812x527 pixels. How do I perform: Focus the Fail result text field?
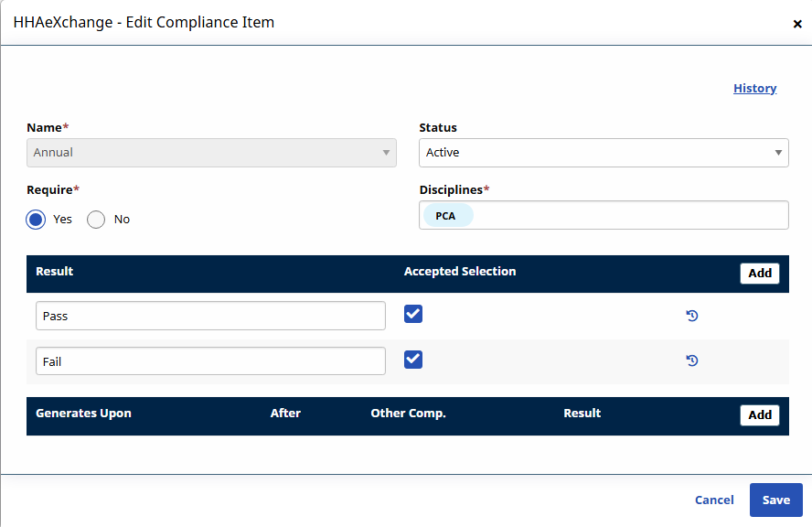[210, 361]
